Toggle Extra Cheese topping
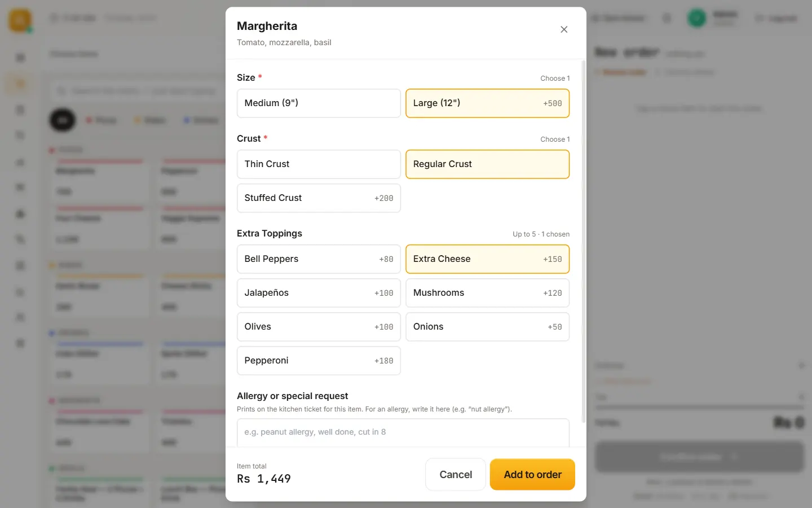 [x=488, y=259]
